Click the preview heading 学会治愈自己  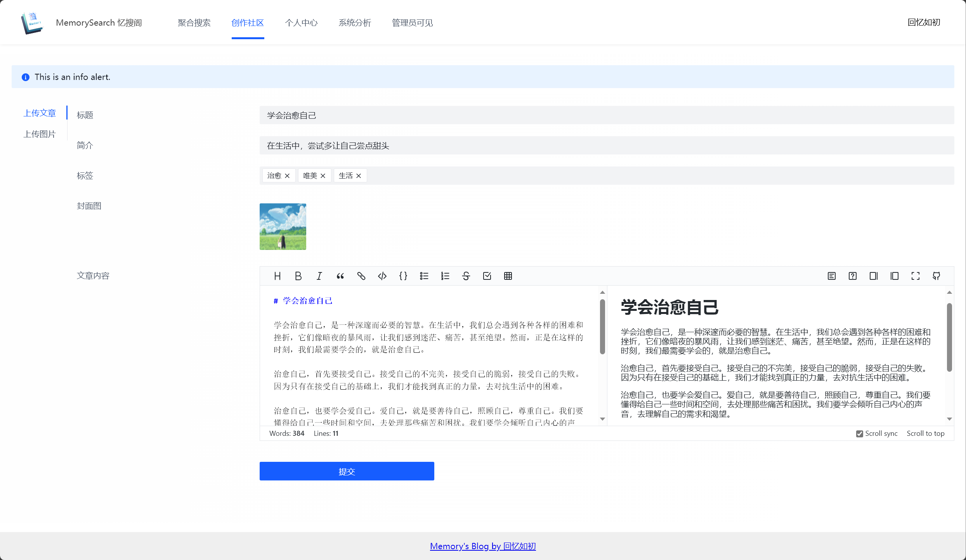coord(669,307)
